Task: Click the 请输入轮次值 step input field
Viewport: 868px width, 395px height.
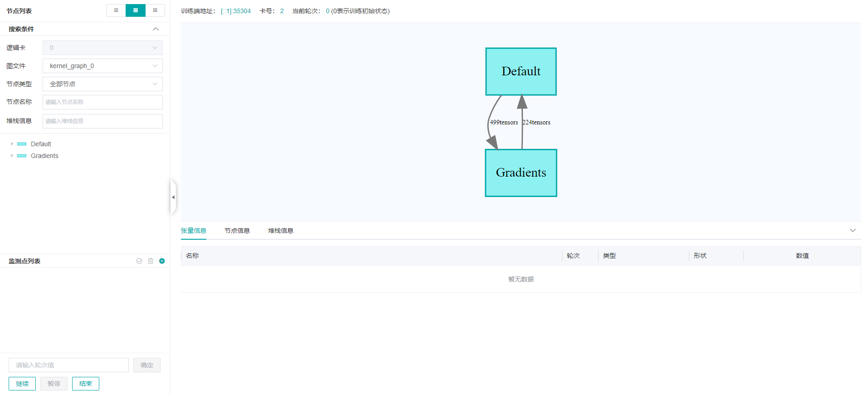Action: coord(68,365)
